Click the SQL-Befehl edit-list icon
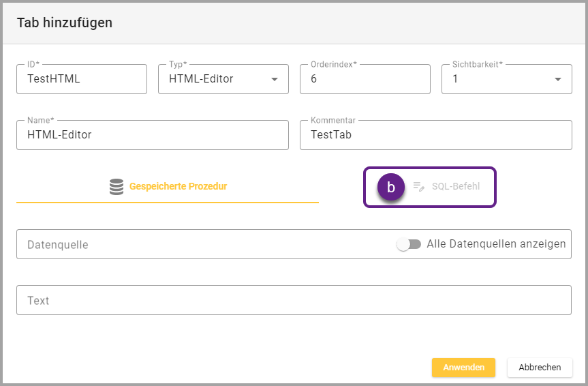 [419, 186]
